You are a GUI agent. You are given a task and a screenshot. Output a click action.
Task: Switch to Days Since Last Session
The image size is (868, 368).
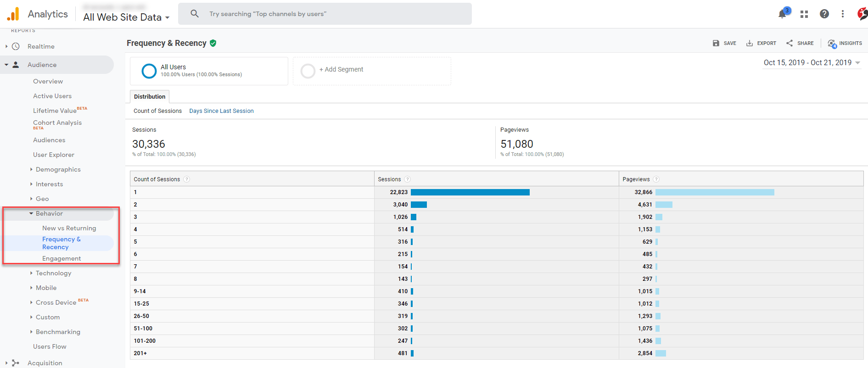click(x=221, y=111)
